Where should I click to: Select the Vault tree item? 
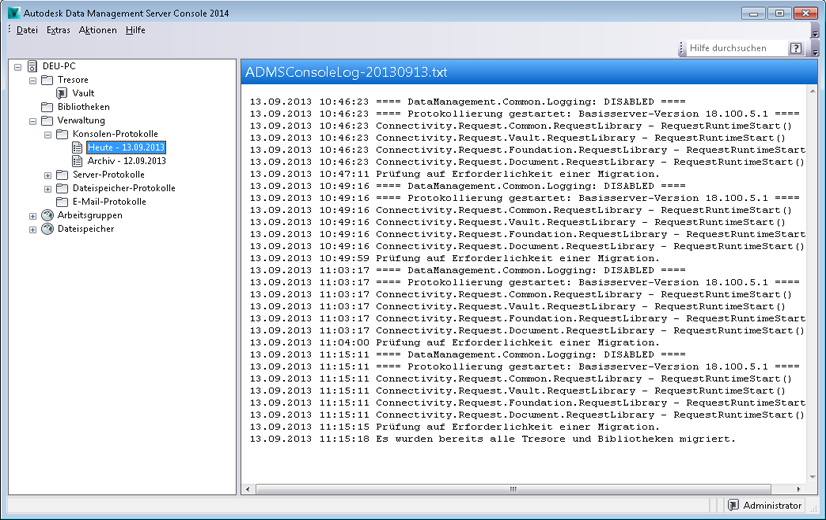[83, 93]
